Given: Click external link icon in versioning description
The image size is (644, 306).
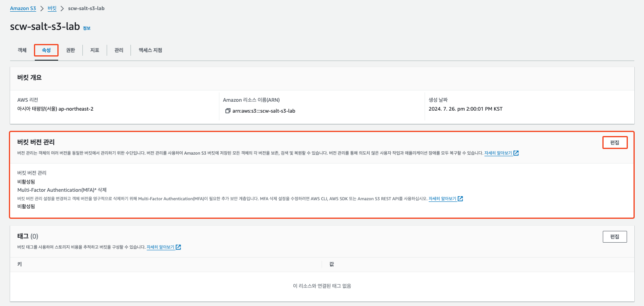Looking at the screenshot, I should [x=516, y=153].
